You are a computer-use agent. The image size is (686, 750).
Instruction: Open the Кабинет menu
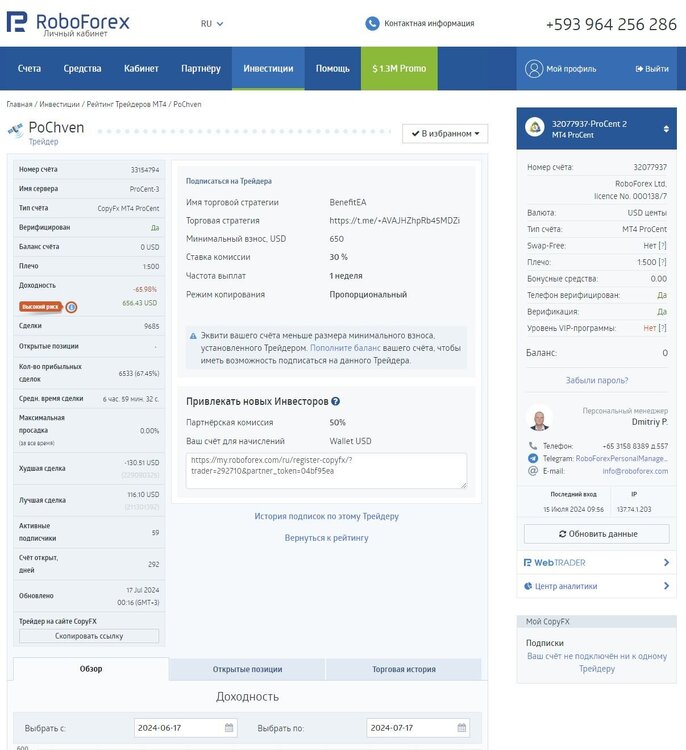[141, 68]
